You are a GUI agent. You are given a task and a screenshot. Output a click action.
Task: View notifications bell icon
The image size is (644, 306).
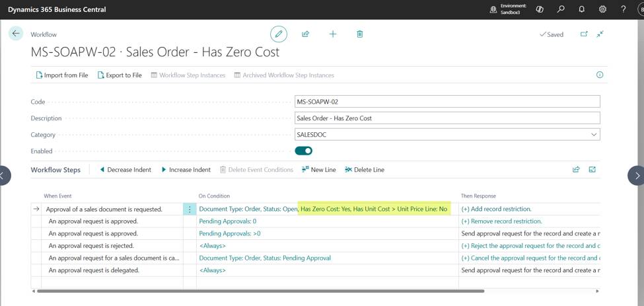pos(581,9)
